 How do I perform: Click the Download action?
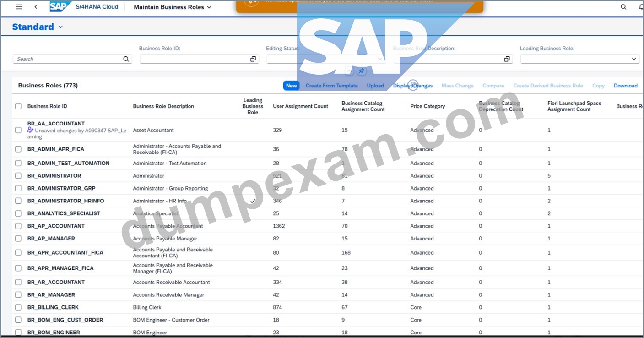625,86
